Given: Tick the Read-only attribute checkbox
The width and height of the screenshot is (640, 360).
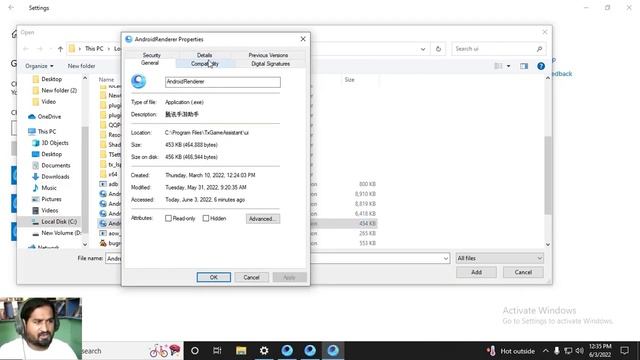Looking at the screenshot, I should 168,218.
